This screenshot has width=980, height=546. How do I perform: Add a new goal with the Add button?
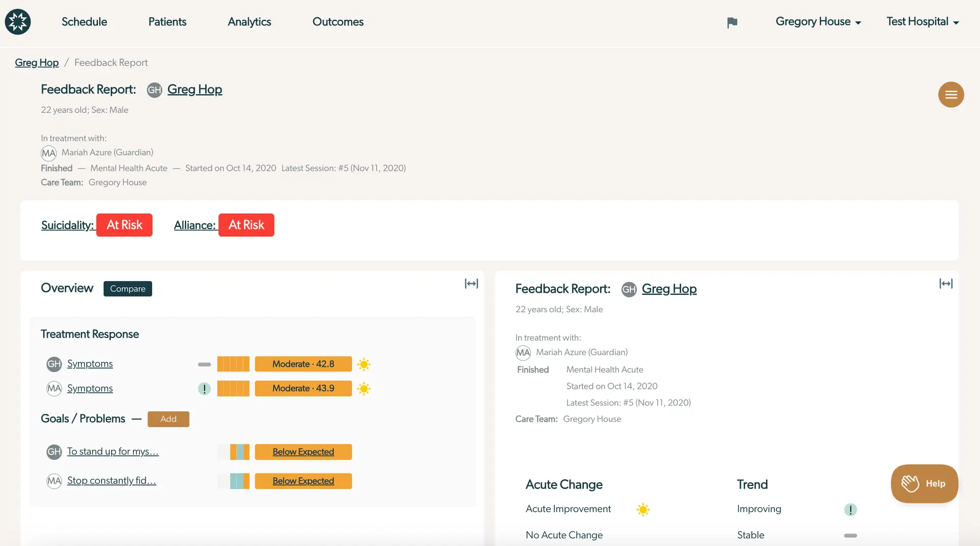168,418
